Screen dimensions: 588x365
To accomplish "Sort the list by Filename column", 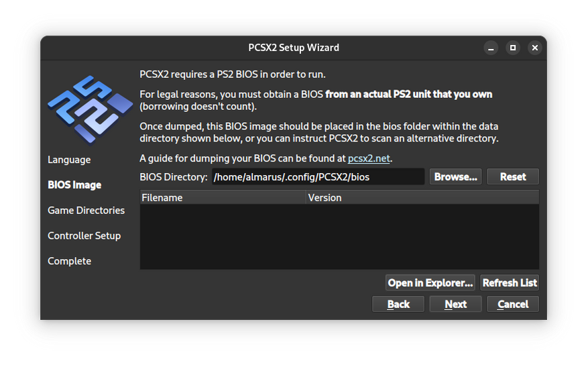I will [223, 198].
